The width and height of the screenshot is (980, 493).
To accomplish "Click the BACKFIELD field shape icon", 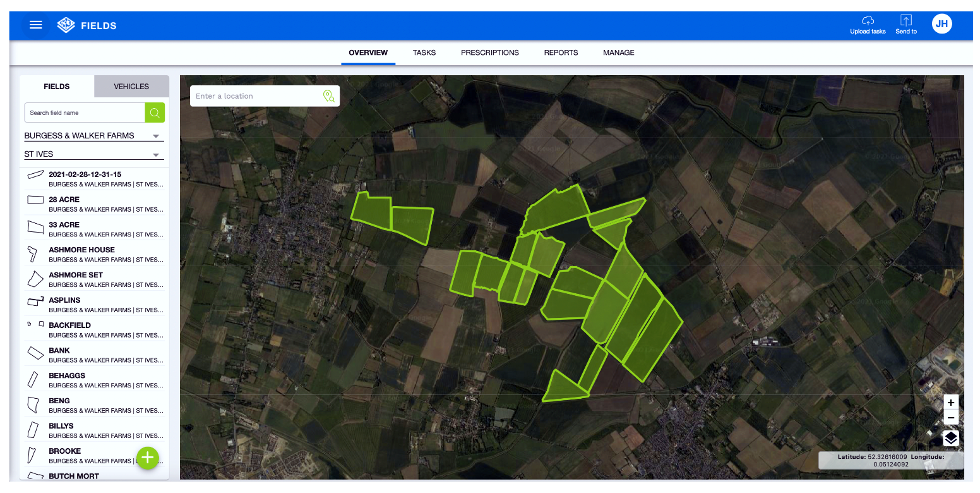I will [x=35, y=324].
